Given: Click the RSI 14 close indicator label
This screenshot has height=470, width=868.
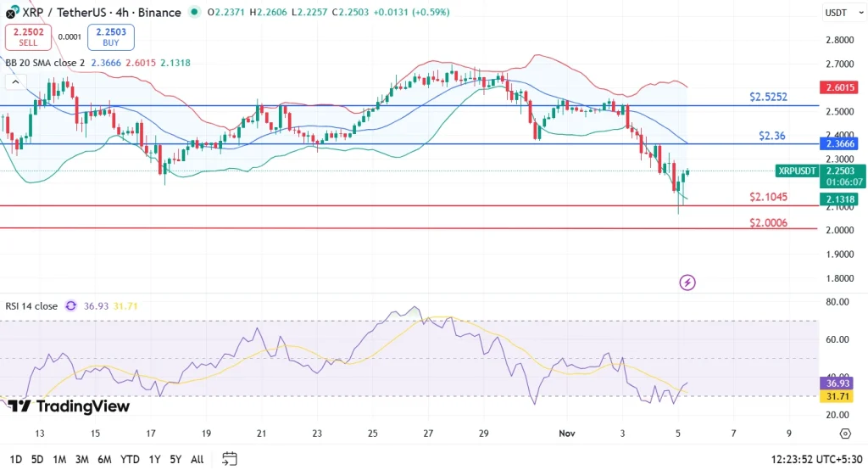Looking at the screenshot, I should [31, 306].
